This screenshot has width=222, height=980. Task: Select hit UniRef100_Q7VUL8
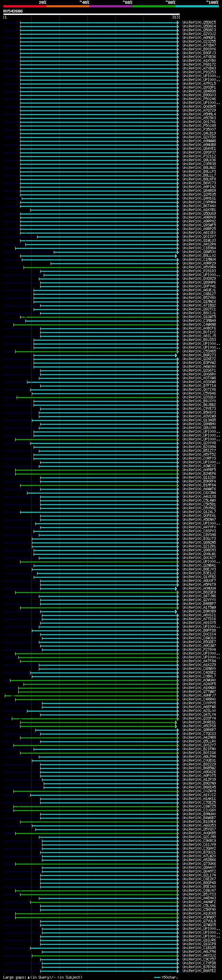point(199,921)
